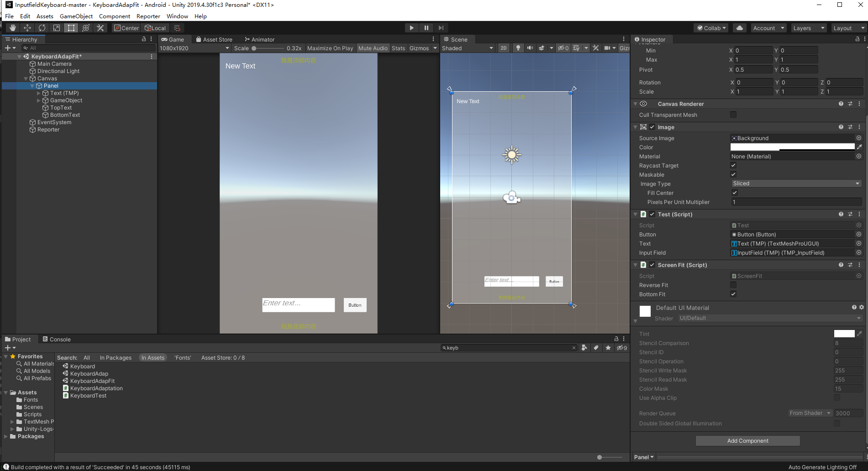Screen dimensions: 868x471
Task: Switch to the Asset Store tab
Action: point(214,39)
